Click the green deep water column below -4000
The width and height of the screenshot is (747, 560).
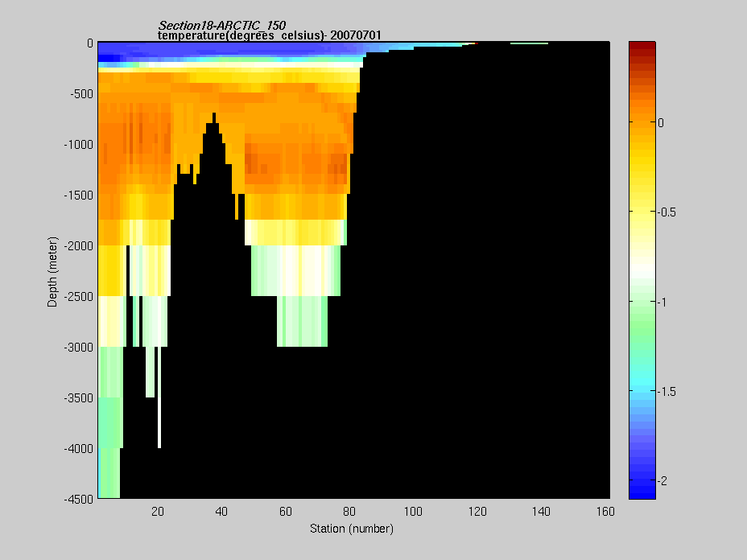[109, 473]
